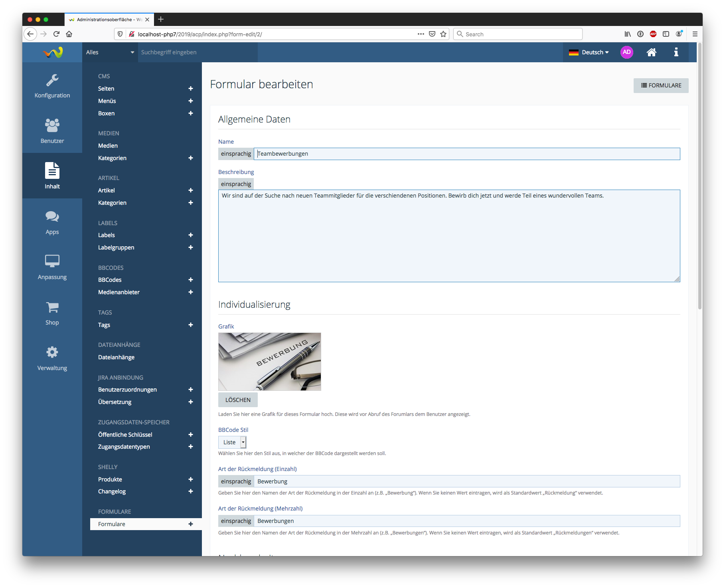Open the Deutsch language dropdown

point(589,52)
